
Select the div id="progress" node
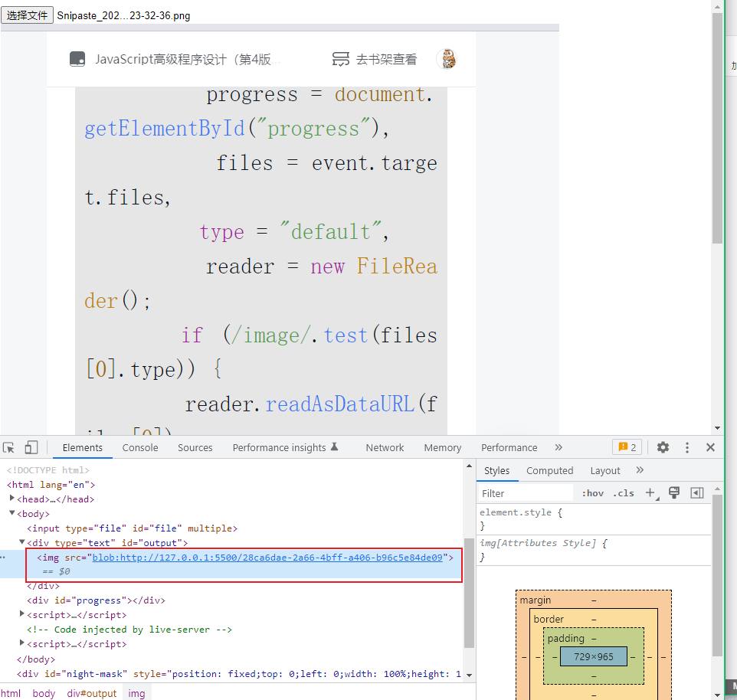point(96,600)
